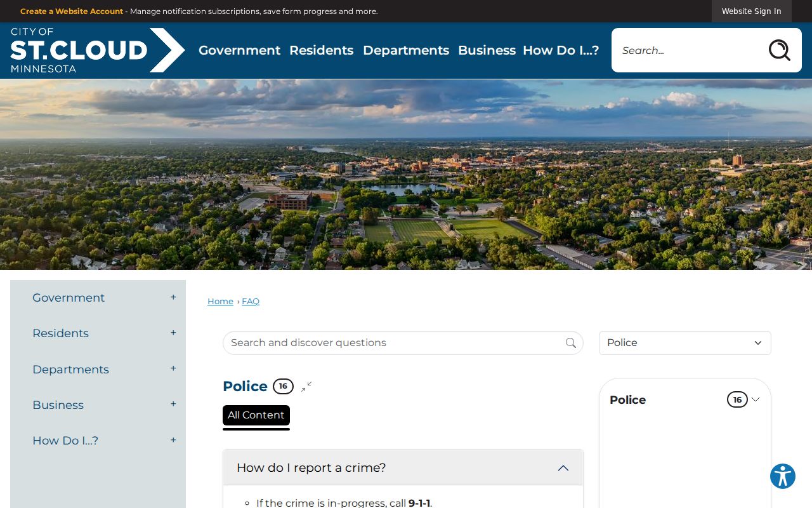Viewport: 812px width, 508px height.
Task: Toggle the Police 16 chevron in right panel
Action: [x=756, y=399]
